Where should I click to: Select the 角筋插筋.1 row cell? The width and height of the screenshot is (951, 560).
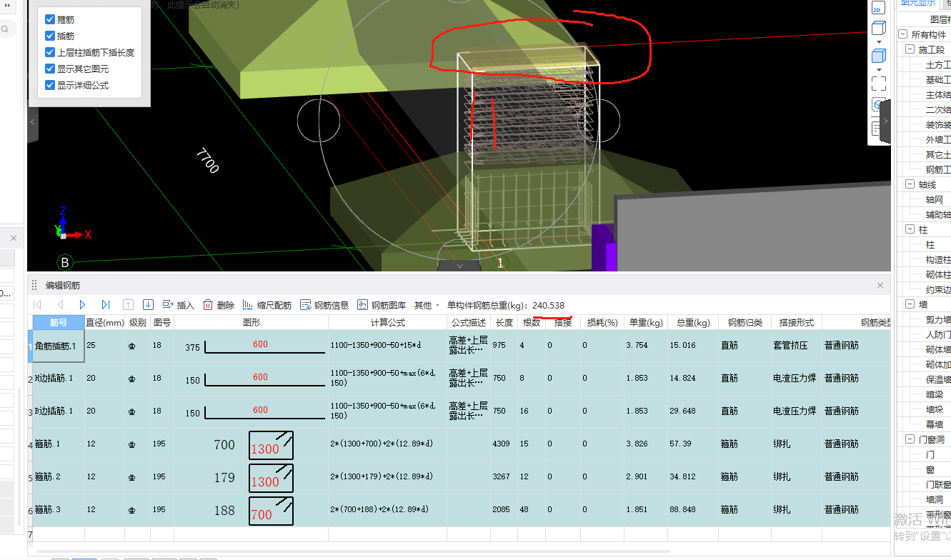[x=59, y=346]
